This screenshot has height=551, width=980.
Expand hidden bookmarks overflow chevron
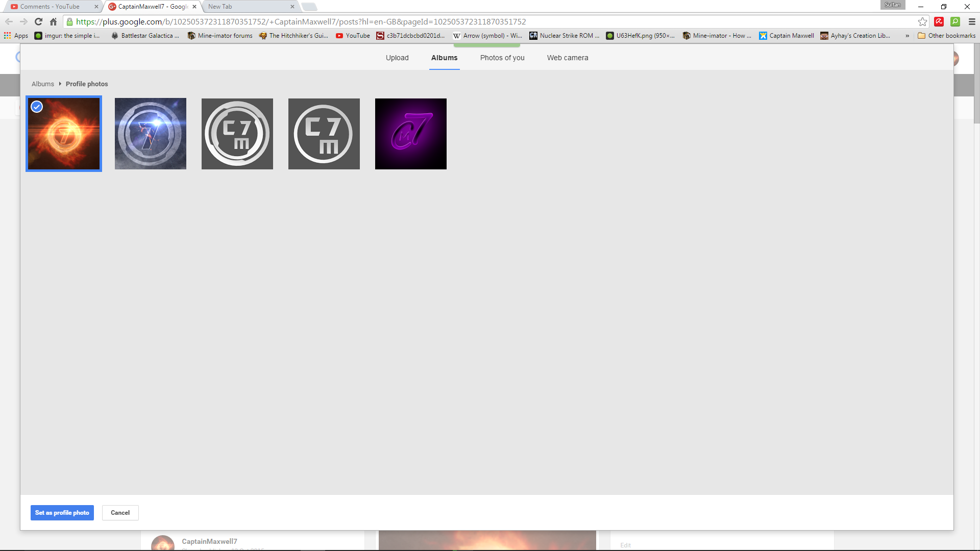[907, 36]
